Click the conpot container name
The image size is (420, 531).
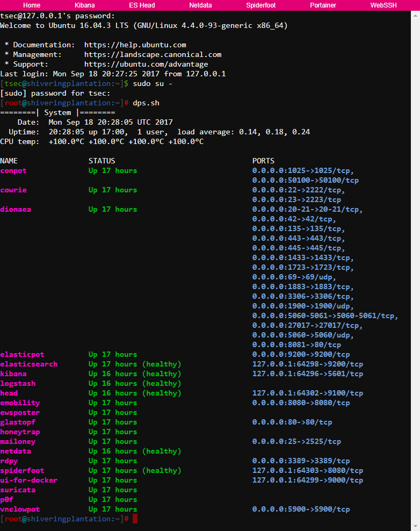tap(13, 171)
